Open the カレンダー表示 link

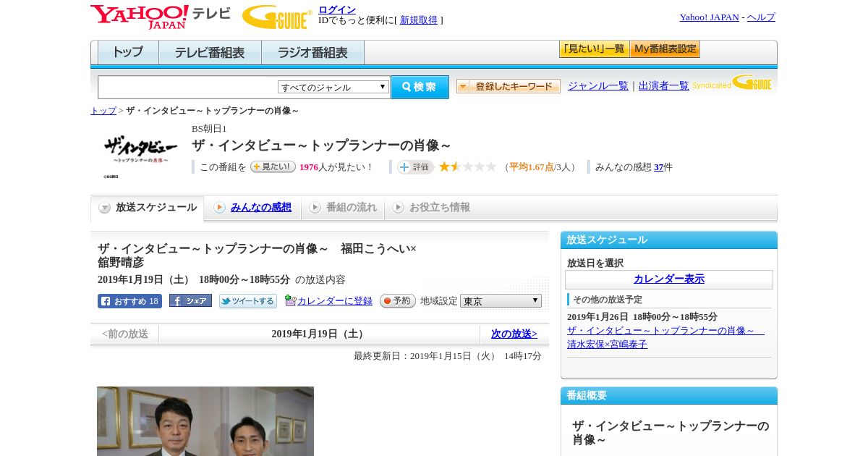pos(669,279)
